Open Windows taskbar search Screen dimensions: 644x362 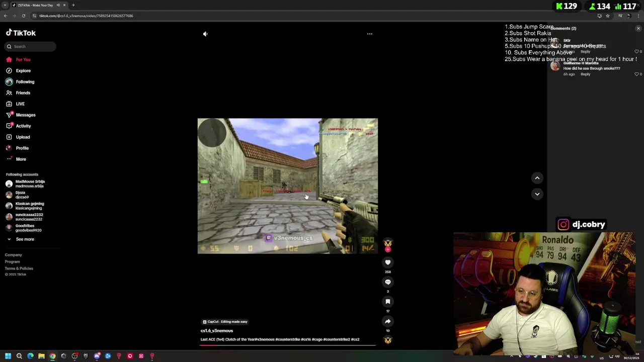click(x=19, y=356)
